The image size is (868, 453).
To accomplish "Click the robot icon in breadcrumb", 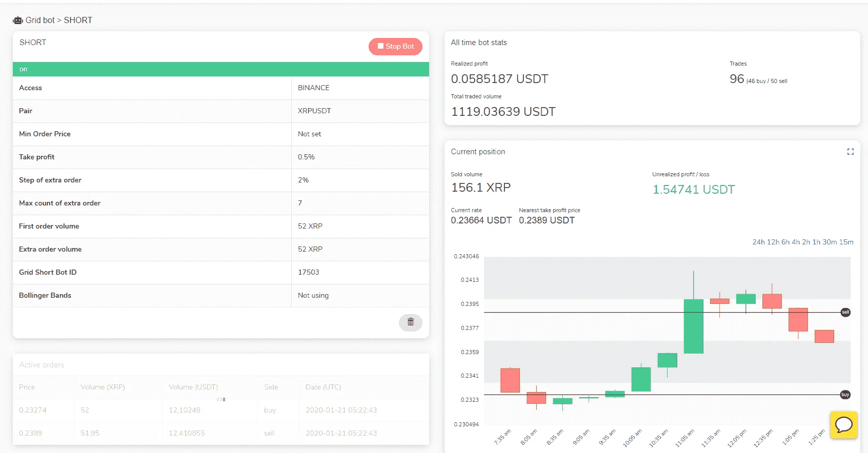I will [18, 20].
